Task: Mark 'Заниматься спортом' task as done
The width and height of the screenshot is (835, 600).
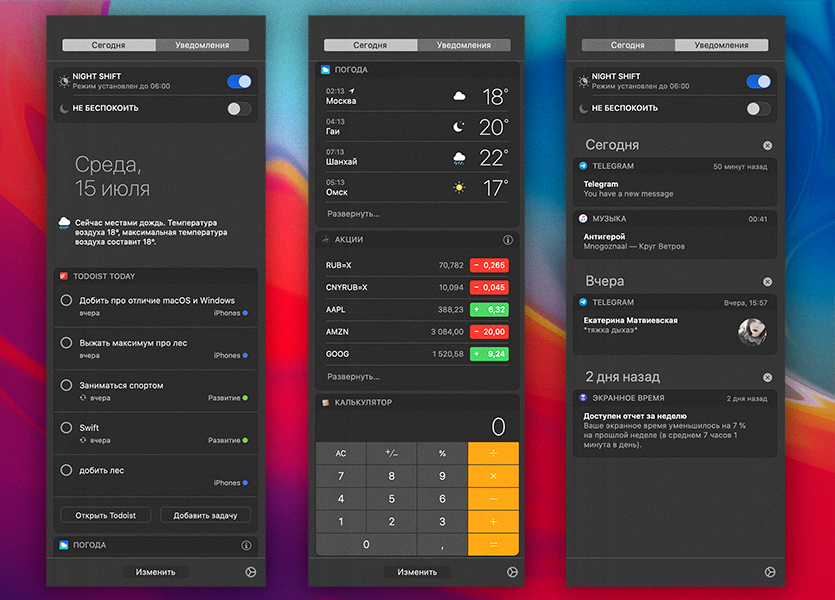Action: tap(66, 385)
